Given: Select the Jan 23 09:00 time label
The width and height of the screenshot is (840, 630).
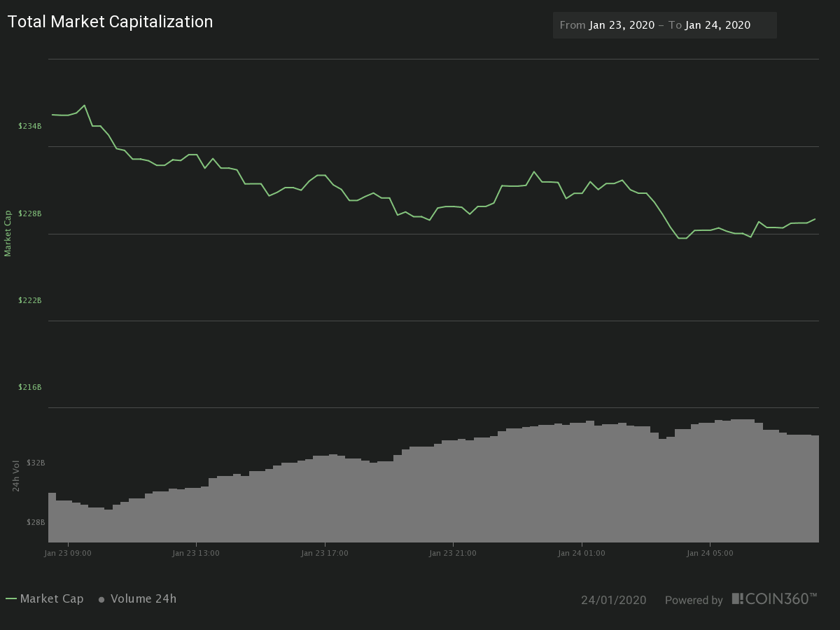Looking at the screenshot, I should [68, 553].
